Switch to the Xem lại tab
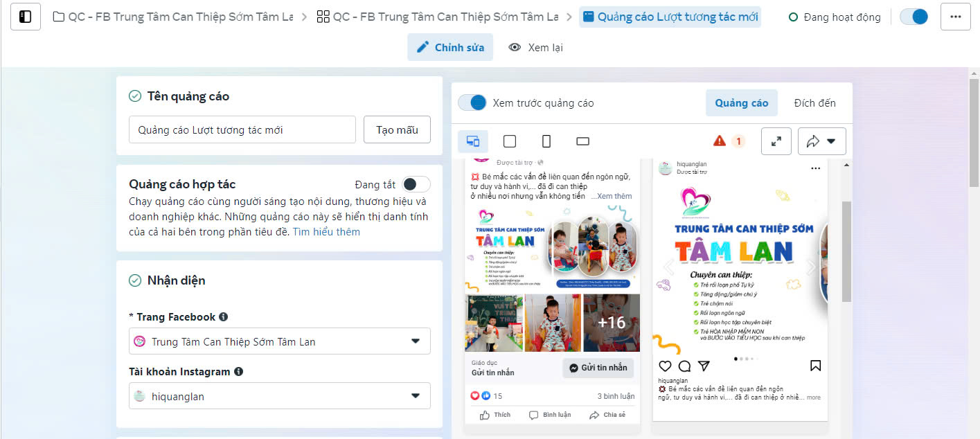 pyautogui.click(x=536, y=47)
